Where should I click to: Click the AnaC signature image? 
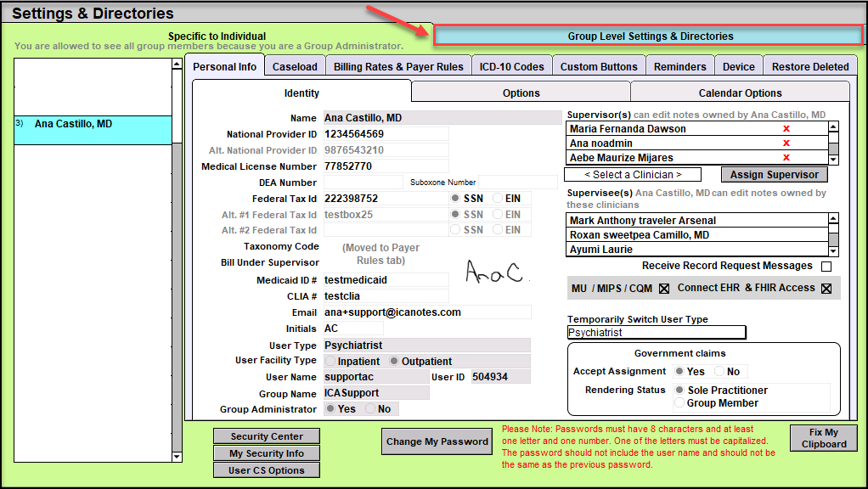(x=497, y=271)
